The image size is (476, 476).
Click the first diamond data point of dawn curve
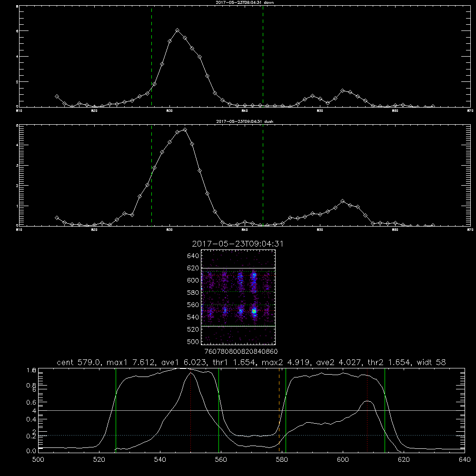[x=57, y=96]
